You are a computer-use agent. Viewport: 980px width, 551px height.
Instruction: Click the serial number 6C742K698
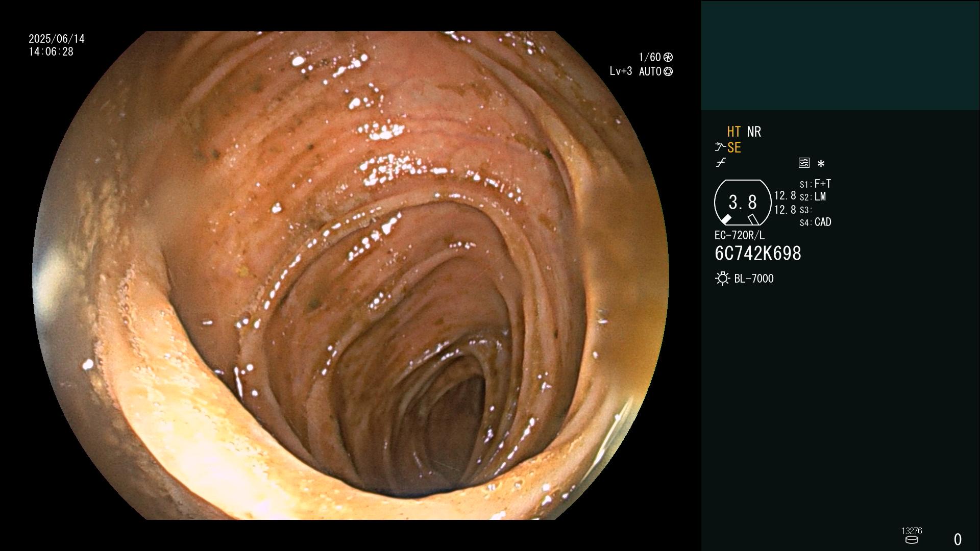(758, 254)
